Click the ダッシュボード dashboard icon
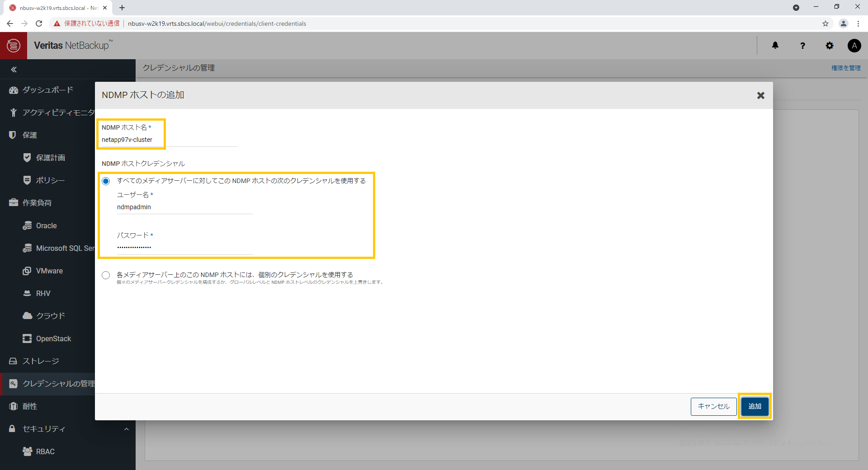 point(14,90)
